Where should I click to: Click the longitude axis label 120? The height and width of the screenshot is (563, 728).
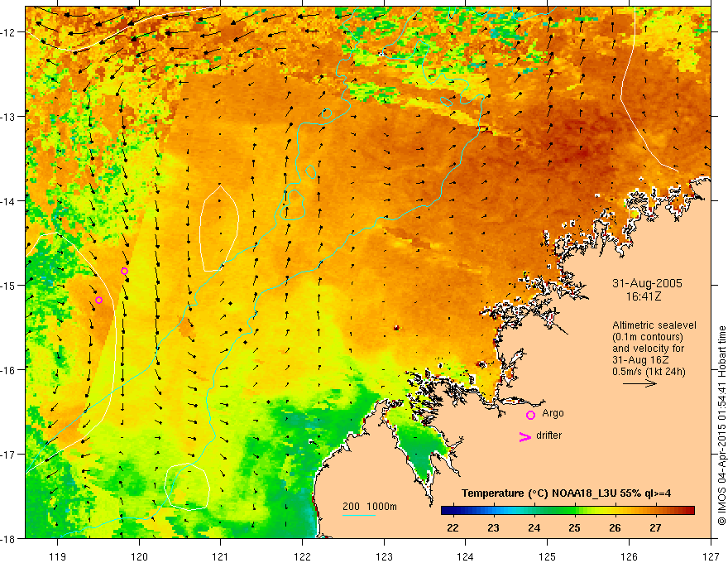[139, 556]
